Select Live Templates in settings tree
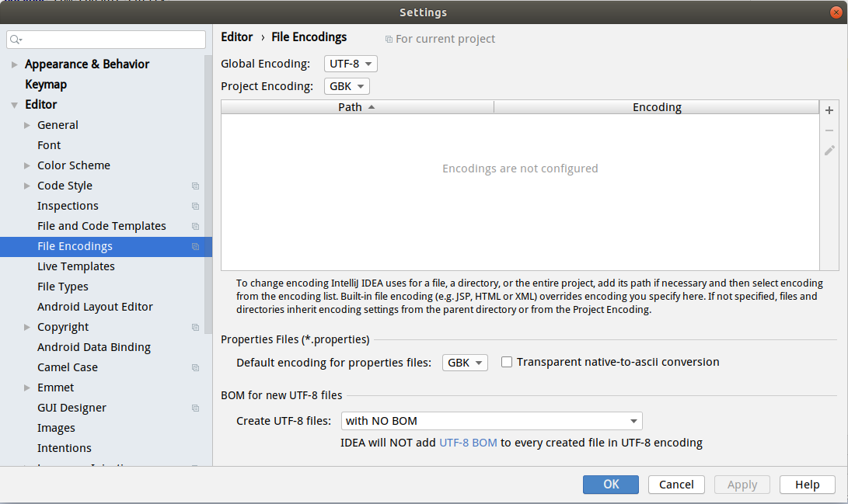The image size is (848, 504). click(x=76, y=266)
